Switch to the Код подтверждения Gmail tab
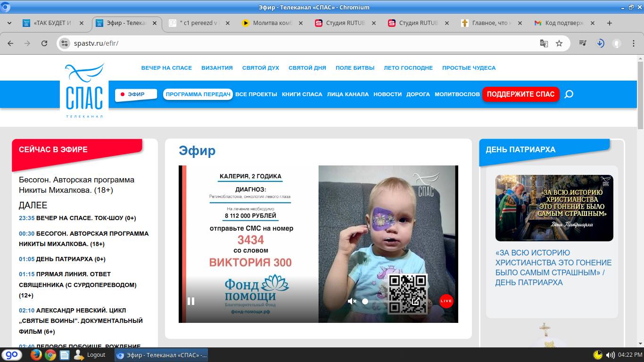644x362 pixels. [x=564, y=23]
